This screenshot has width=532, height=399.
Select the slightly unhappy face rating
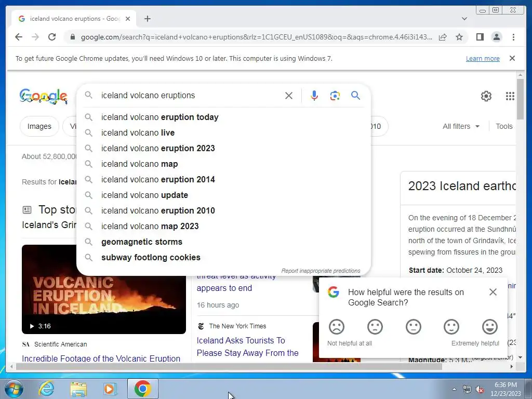tap(375, 327)
